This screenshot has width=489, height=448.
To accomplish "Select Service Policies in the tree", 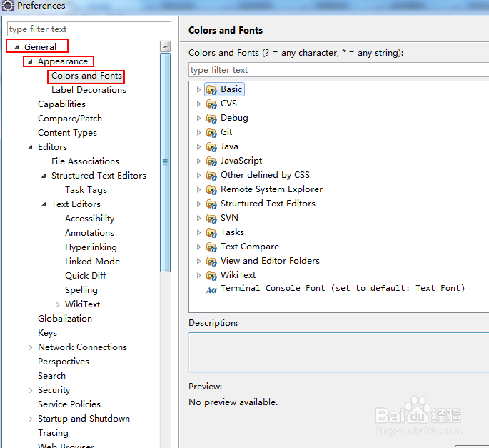I will click(69, 404).
